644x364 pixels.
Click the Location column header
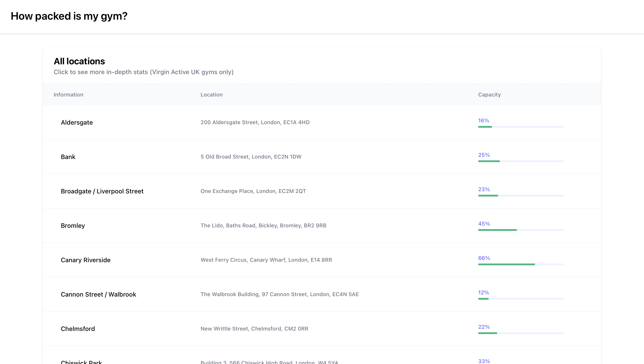212,94
